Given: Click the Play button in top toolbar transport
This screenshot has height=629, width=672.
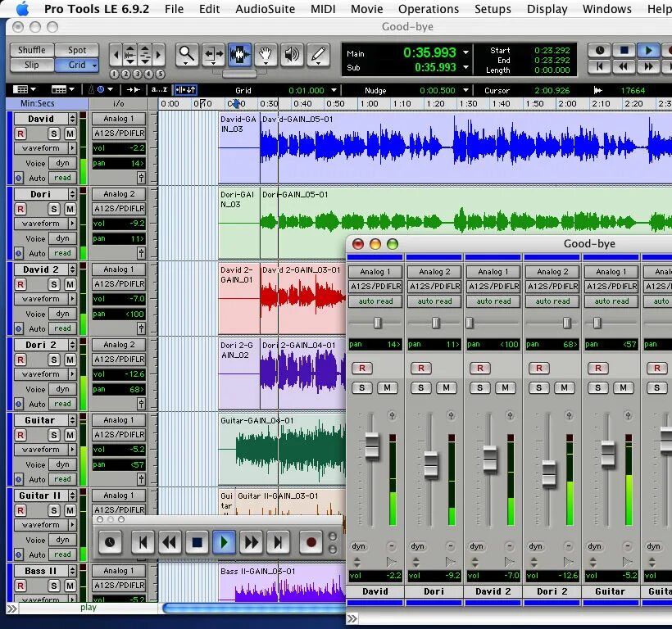Looking at the screenshot, I should click(x=648, y=51).
